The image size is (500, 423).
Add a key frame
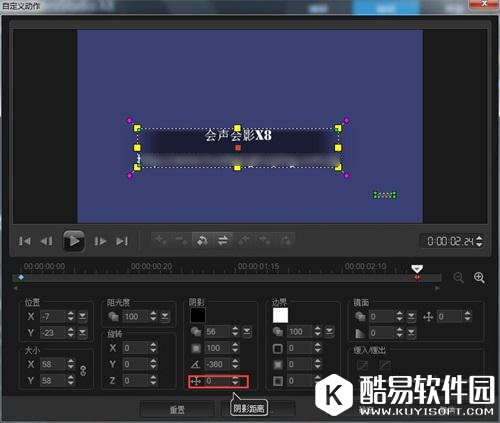[x=161, y=240]
